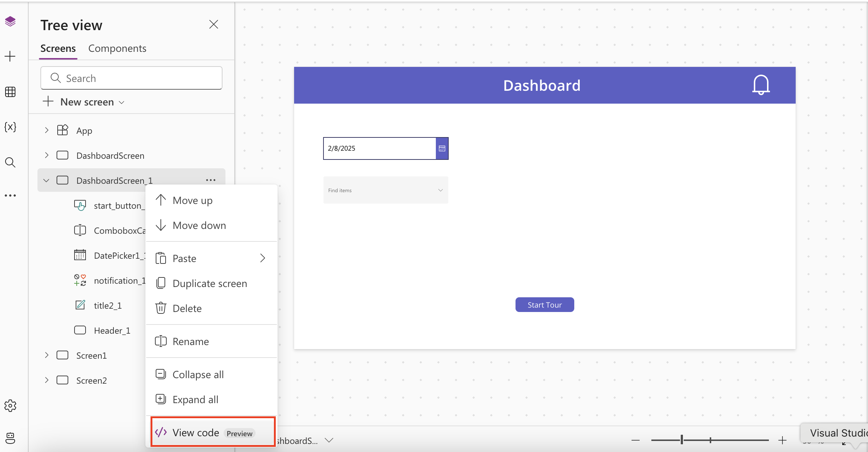
Task: Choose Expand all from menu
Action: [211, 399]
